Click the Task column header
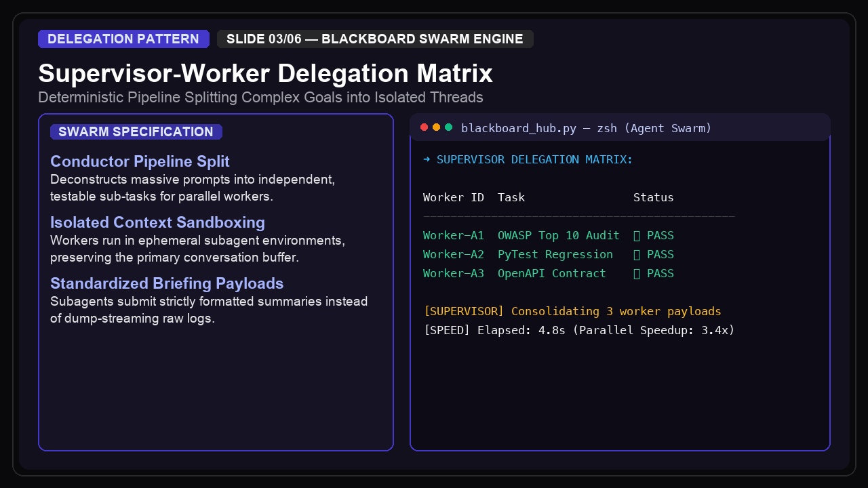 (511, 198)
